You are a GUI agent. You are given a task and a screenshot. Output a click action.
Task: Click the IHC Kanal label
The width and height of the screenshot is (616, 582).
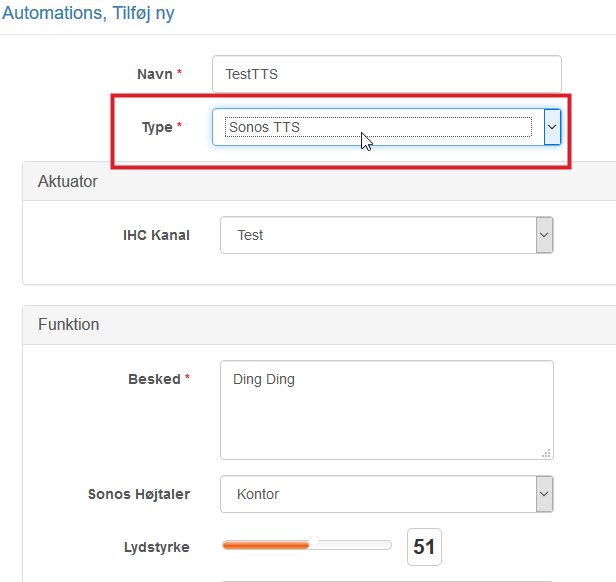pyautogui.click(x=156, y=235)
